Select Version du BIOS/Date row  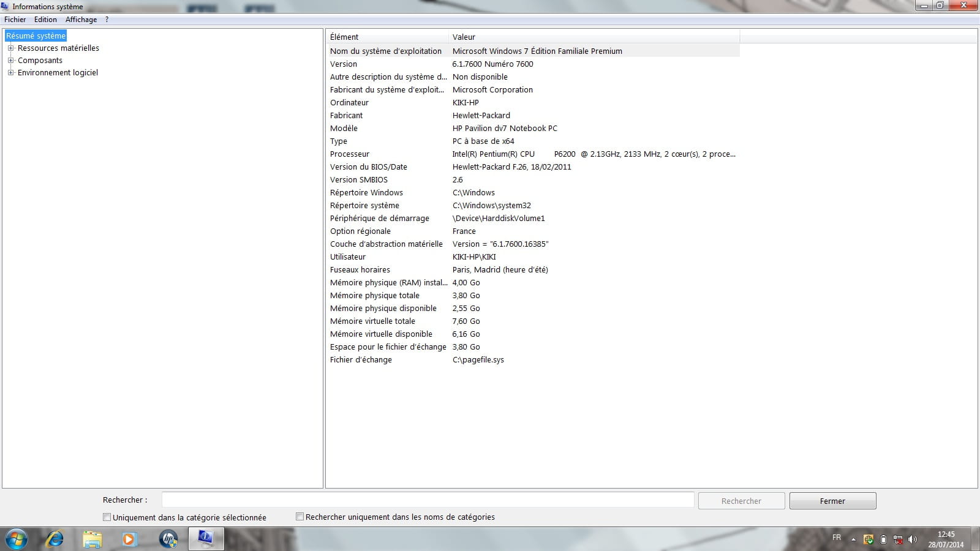point(533,167)
